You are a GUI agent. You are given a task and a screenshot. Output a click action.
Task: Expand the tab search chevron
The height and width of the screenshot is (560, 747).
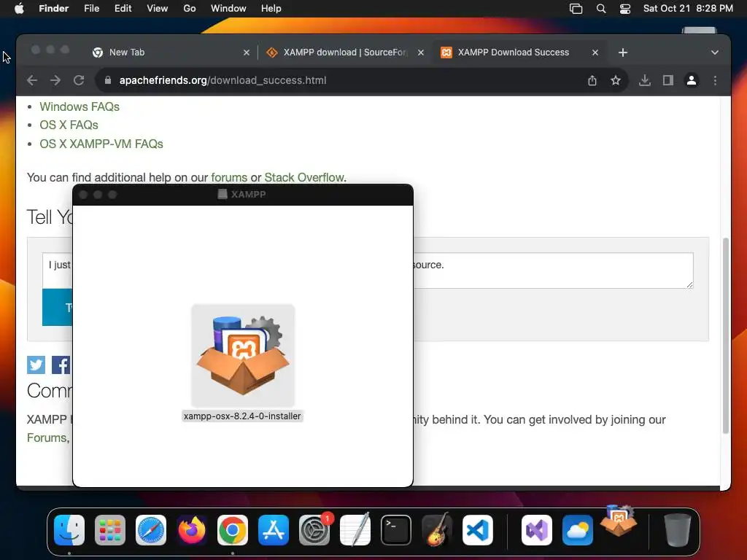714,52
